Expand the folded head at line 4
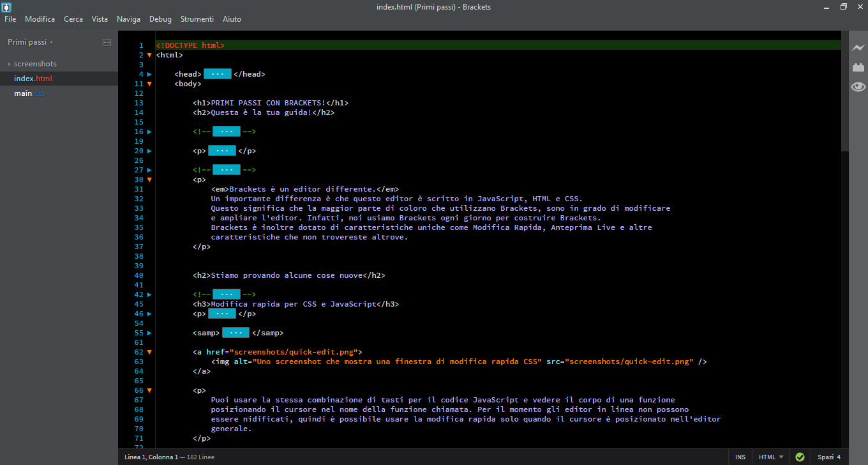This screenshot has width=868, height=465. [x=149, y=74]
